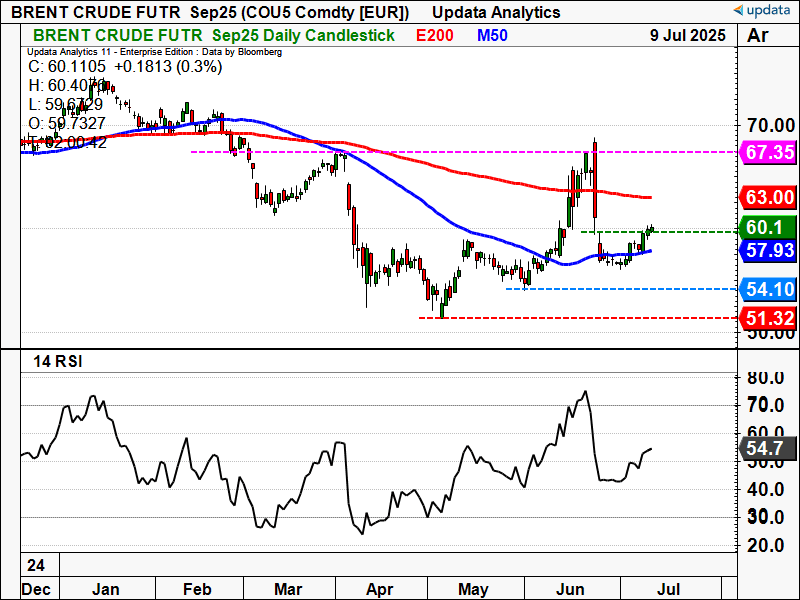800x600 pixels.
Task: Select Jun on the time axis
Action: 570,589
